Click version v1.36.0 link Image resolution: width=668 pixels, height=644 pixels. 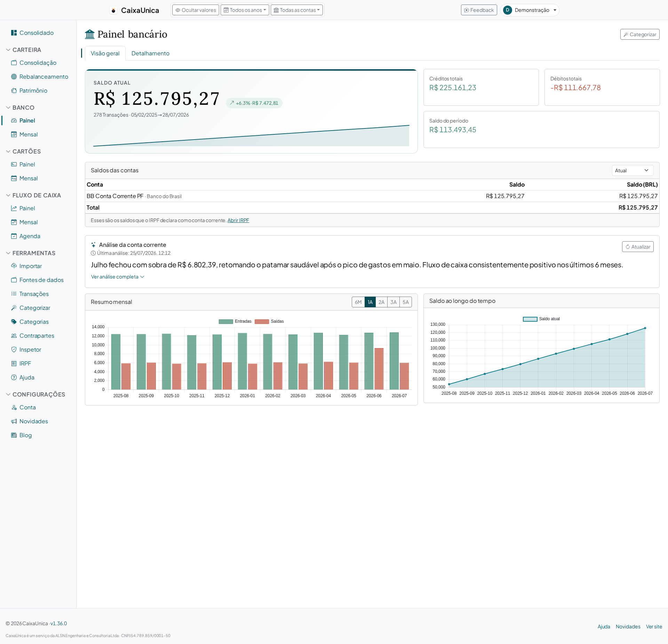58,623
